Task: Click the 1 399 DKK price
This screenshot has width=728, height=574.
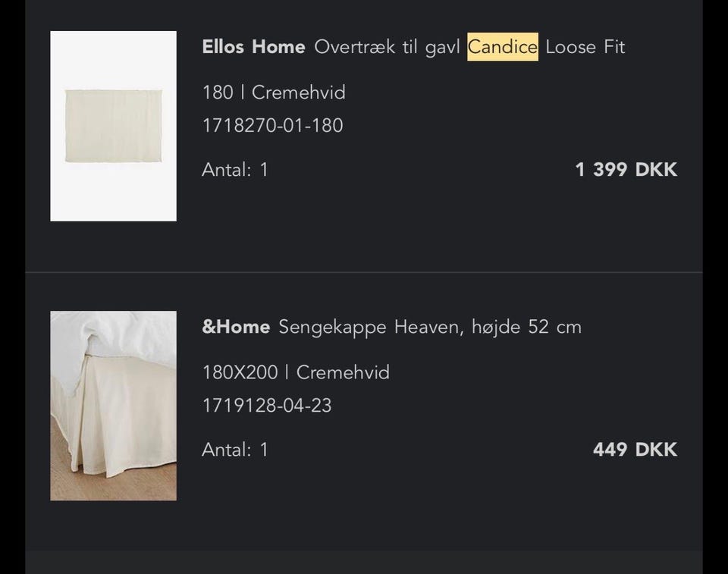Action: 626,169
